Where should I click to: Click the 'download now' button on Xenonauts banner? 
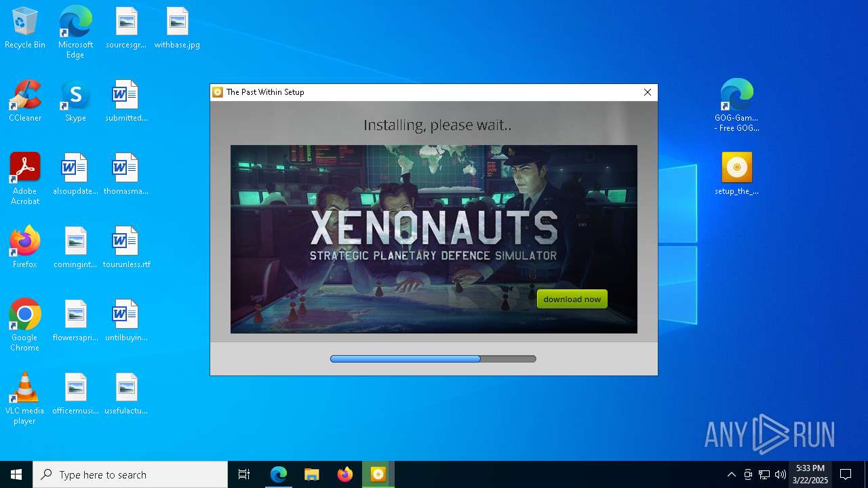point(572,299)
